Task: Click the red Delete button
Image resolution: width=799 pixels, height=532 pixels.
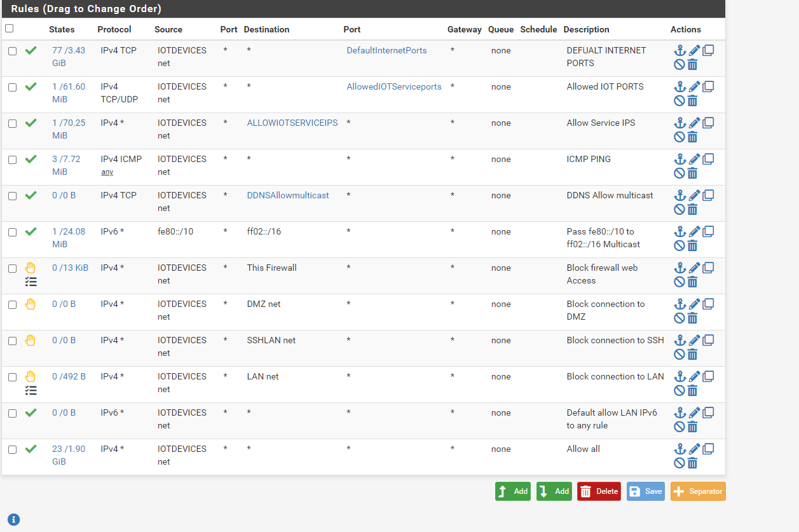Action: tap(599, 491)
